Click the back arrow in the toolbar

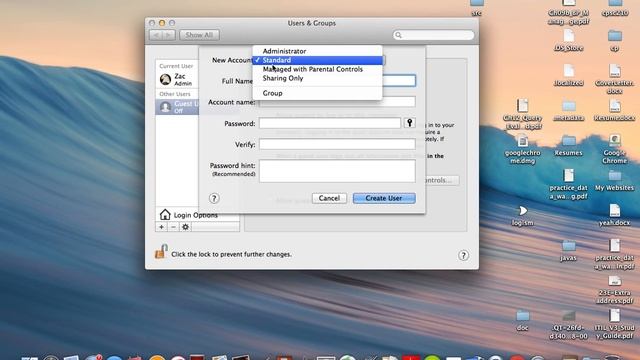[x=156, y=36]
